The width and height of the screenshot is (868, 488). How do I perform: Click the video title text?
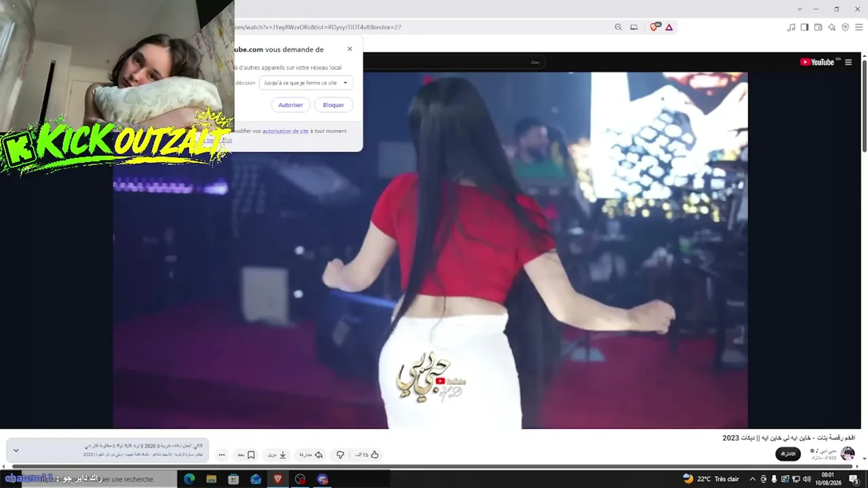(789, 438)
